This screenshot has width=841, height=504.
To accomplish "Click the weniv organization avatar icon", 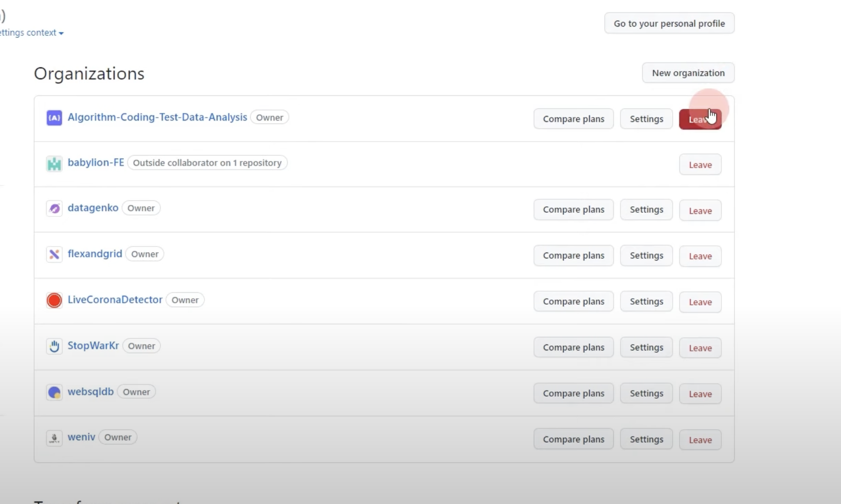I will tap(54, 438).
